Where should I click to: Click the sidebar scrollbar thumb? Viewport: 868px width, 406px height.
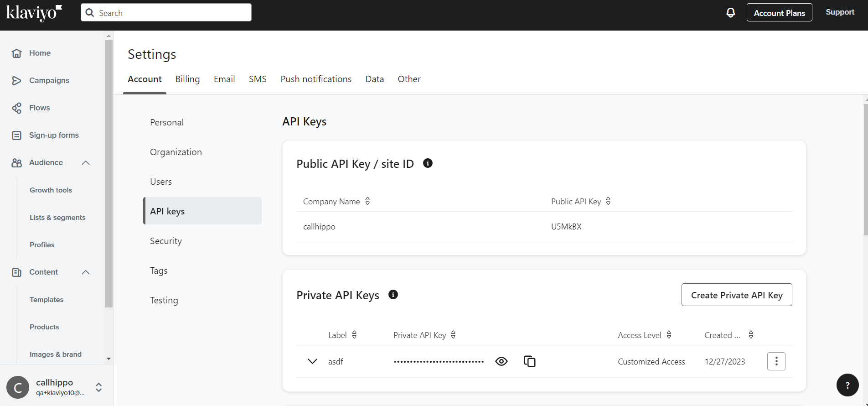tap(108, 173)
